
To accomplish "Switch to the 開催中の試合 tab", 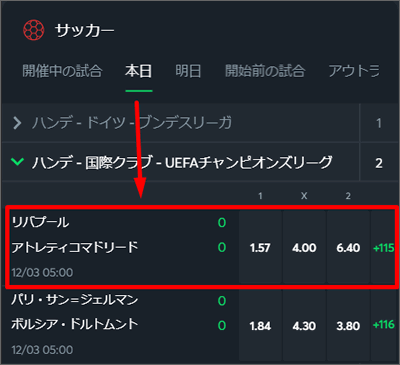I will [x=62, y=71].
